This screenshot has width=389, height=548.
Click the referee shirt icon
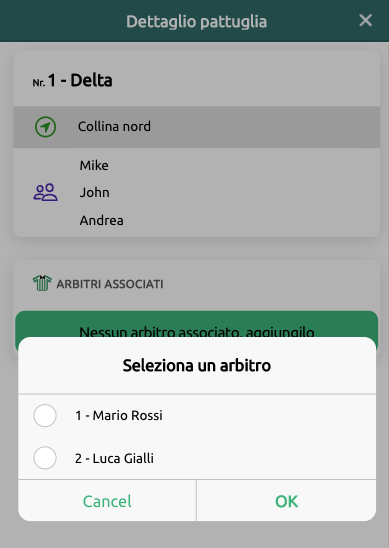pyautogui.click(x=42, y=283)
